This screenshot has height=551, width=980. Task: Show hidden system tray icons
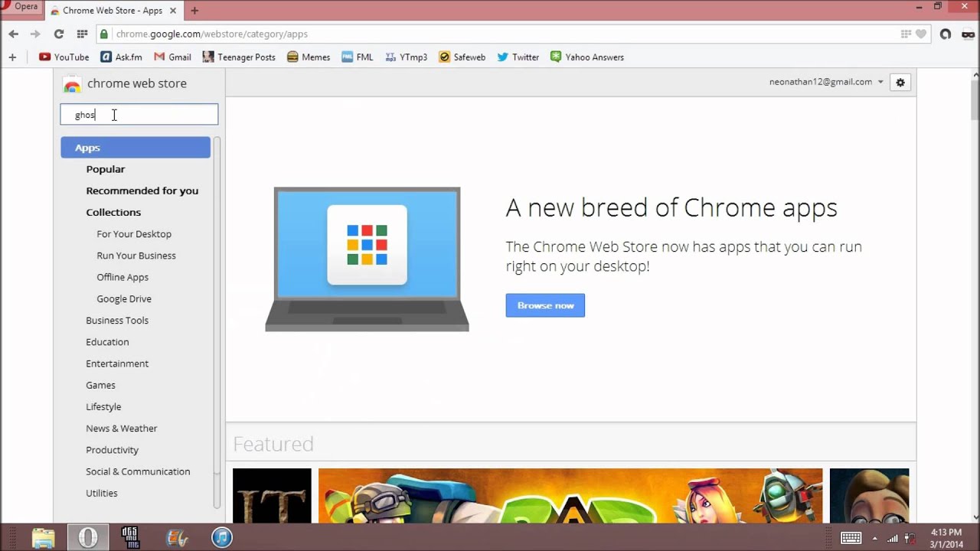pyautogui.click(x=874, y=538)
